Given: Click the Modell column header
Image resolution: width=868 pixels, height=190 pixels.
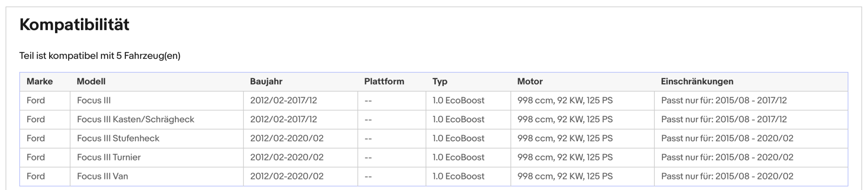Looking at the screenshot, I should coord(91,81).
